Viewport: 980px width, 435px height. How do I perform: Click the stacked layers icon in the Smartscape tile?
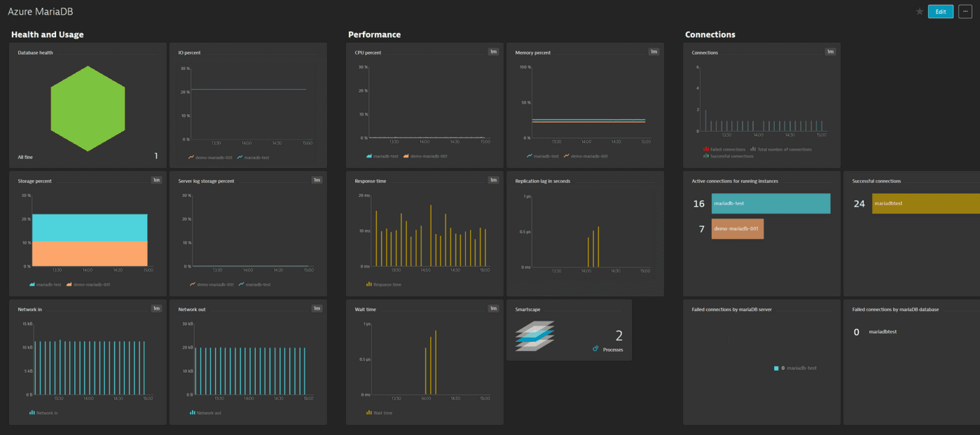pyautogui.click(x=534, y=335)
